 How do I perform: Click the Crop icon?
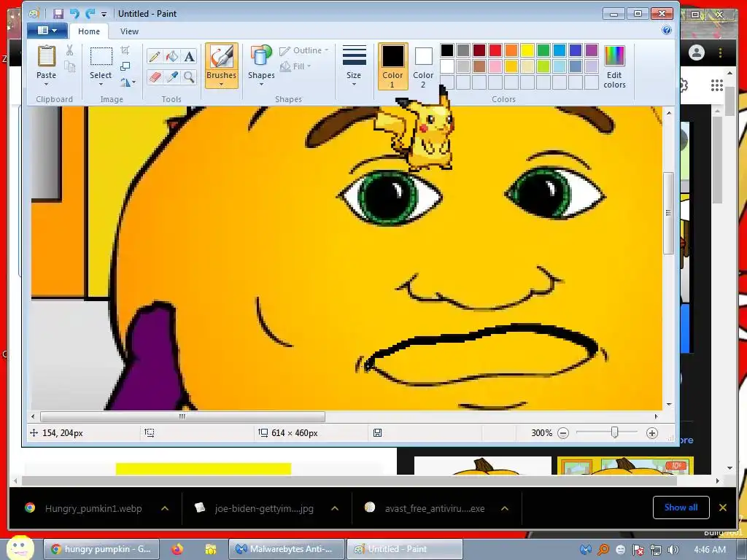(125, 50)
